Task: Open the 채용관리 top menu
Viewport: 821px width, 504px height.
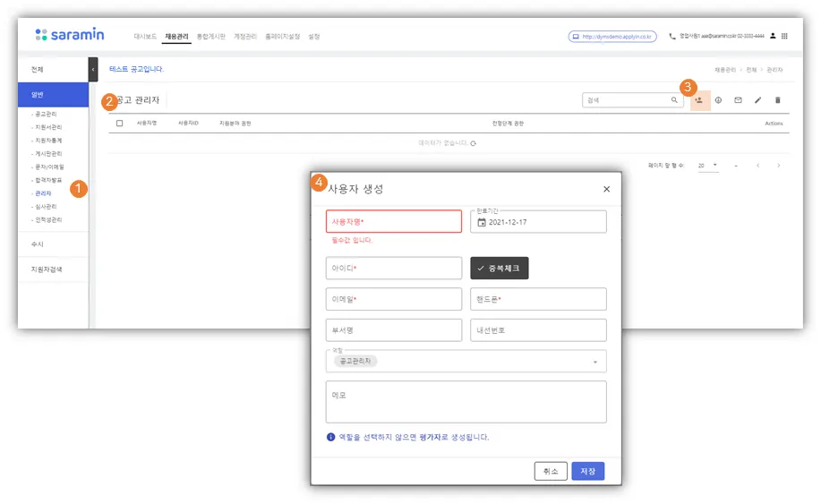Action: tap(176, 37)
